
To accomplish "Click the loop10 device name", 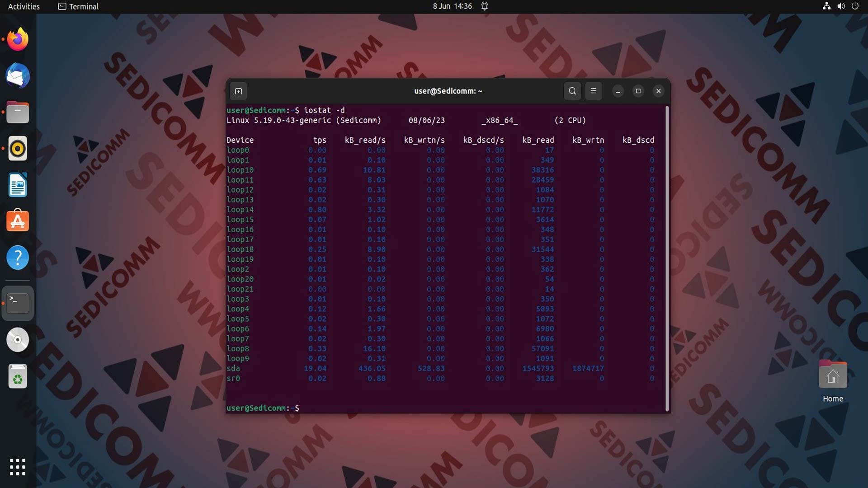I will click(240, 170).
